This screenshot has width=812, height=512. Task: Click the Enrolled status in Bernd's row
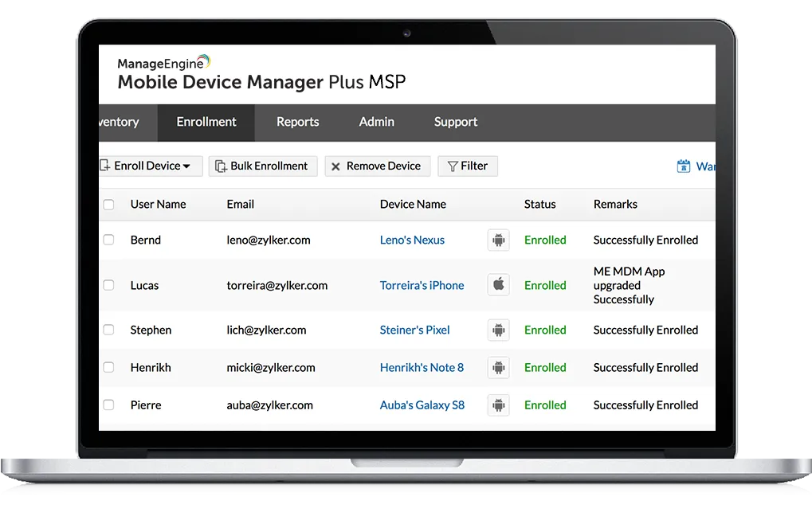[x=545, y=240]
